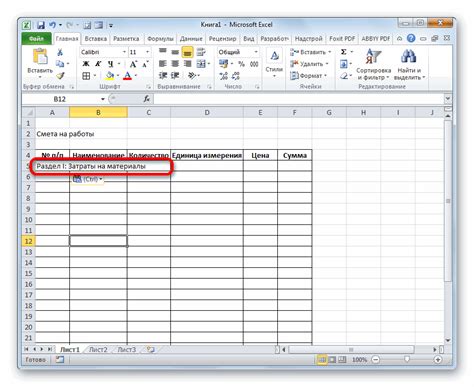Screen dimensions: 474x387
Task: Click the vertical scrollbar
Action: pyautogui.click(x=448, y=201)
